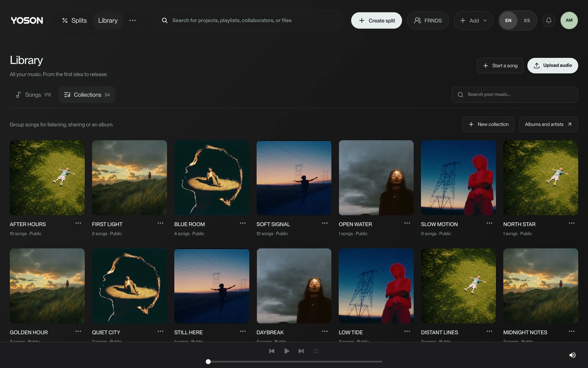The image size is (588, 368).
Task: Go to the Splits tab
Action: (74, 21)
